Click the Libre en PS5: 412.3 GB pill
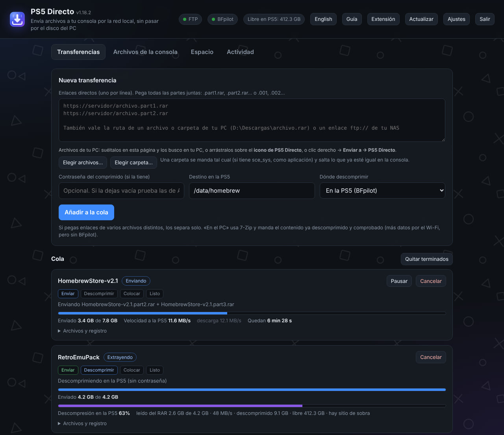This screenshot has height=435, width=504. coord(274,19)
